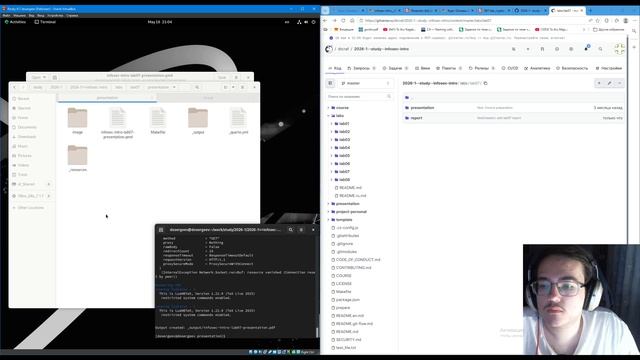Click the save icon in text editor header
Image resolution: width=640 pixels, height=360 pixels.
coord(55,77)
